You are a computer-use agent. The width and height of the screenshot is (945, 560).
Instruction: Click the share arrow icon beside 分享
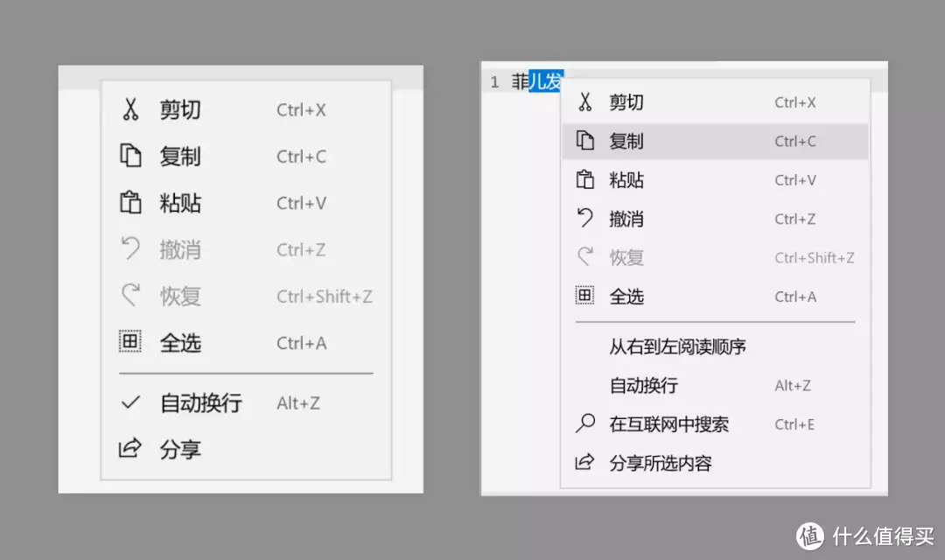[130, 450]
